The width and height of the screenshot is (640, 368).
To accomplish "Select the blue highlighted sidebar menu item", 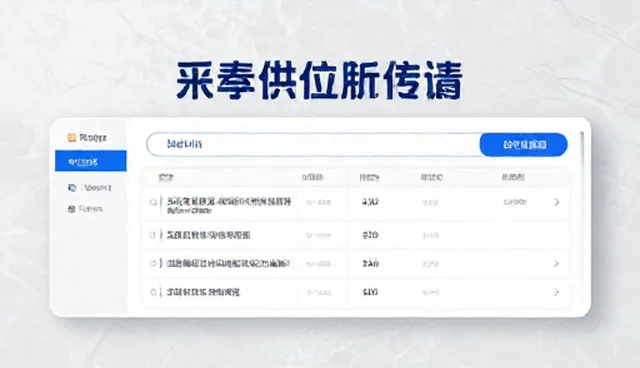I will coord(91,161).
